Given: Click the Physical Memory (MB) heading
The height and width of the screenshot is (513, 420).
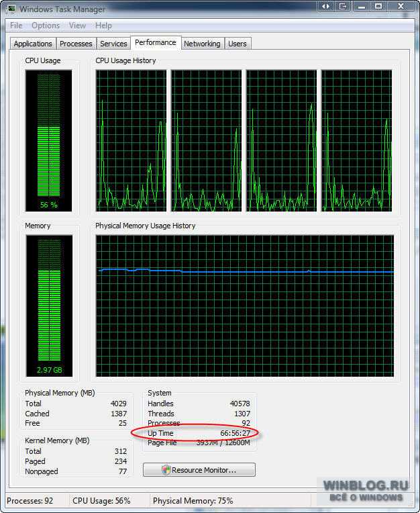Looking at the screenshot, I should pos(60,393).
